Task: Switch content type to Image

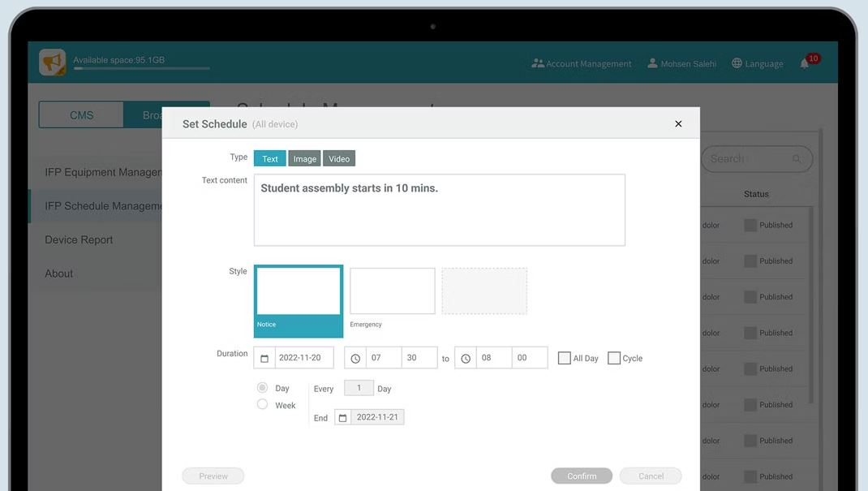Action: coord(305,159)
